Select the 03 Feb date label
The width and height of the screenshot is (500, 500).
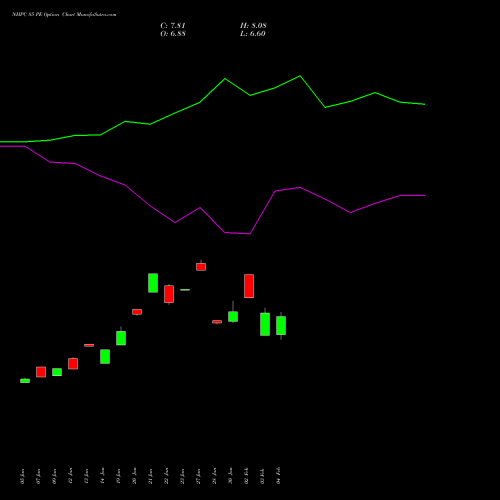click(x=262, y=476)
